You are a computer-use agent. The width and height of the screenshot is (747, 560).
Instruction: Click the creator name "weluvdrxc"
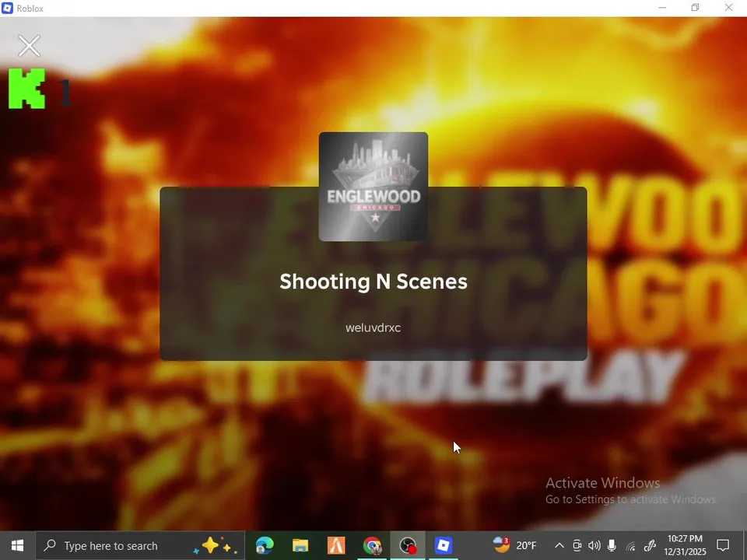[373, 327]
